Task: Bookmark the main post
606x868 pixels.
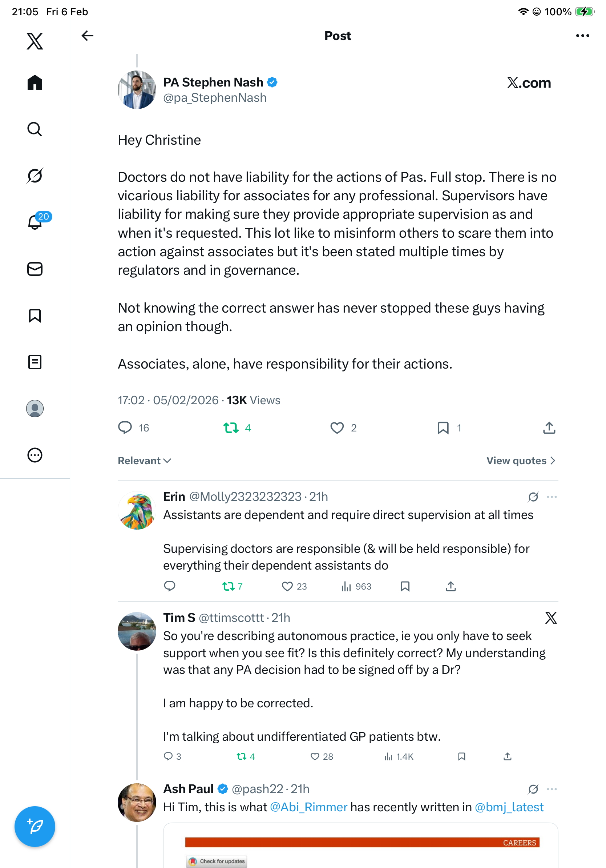Action: [443, 427]
